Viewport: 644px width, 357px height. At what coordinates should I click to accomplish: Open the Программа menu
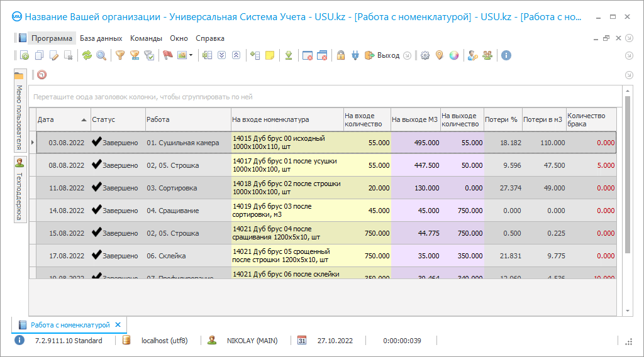52,38
